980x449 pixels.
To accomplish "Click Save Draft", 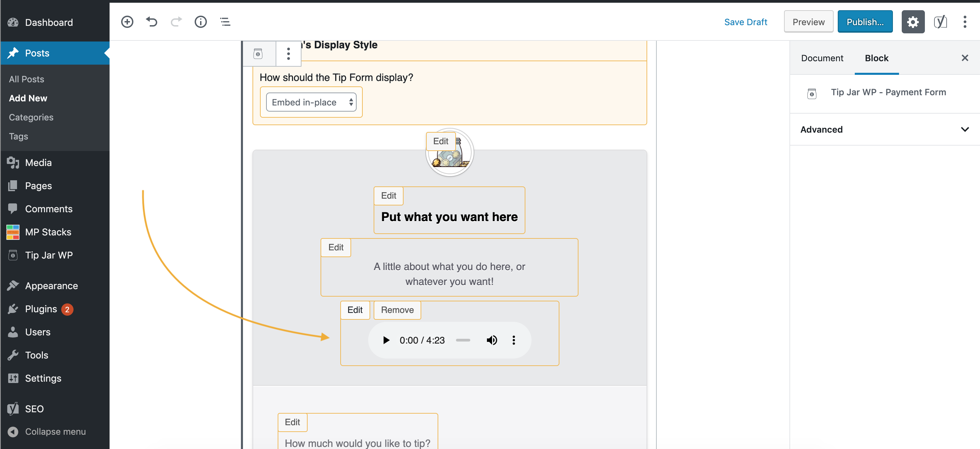I will [745, 22].
